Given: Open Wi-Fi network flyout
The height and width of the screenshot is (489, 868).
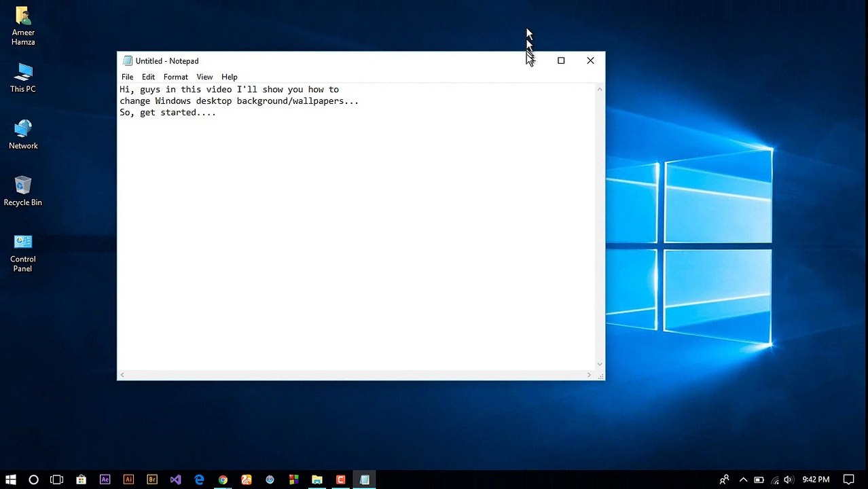Looking at the screenshot, I should tap(774, 479).
